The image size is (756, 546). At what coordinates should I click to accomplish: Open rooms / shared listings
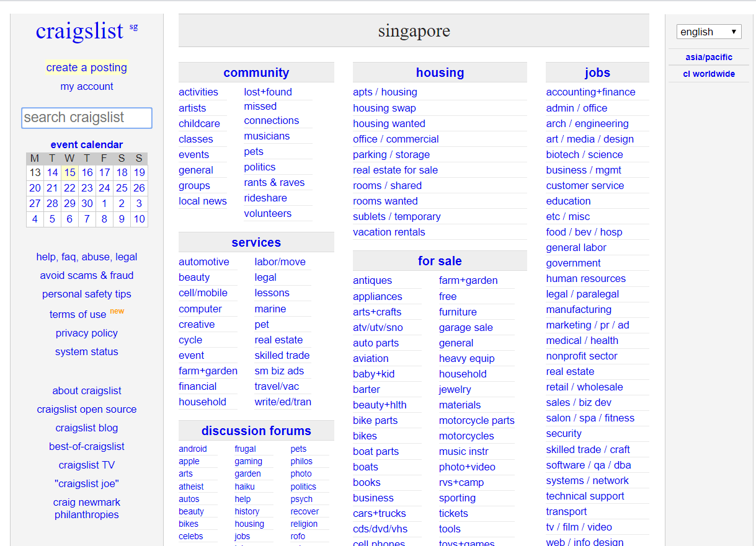click(x=388, y=185)
